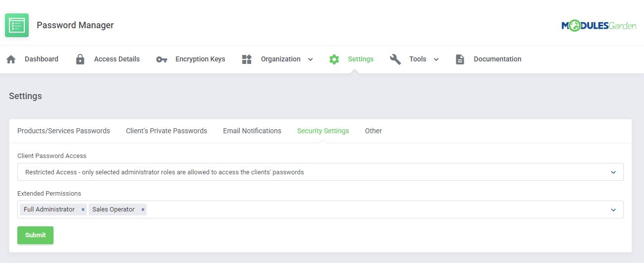This screenshot has height=263, width=644.
Task: Switch to Client's Private Passwords tab
Action: click(x=166, y=131)
